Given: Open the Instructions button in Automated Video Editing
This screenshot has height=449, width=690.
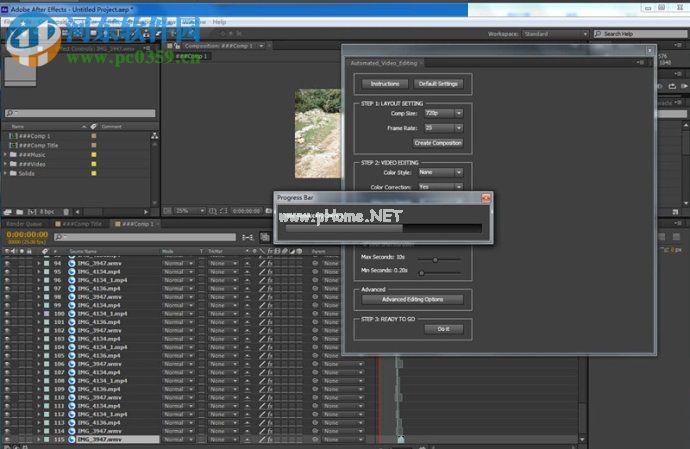Looking at the screenshot, I should [x=385, y=84].
